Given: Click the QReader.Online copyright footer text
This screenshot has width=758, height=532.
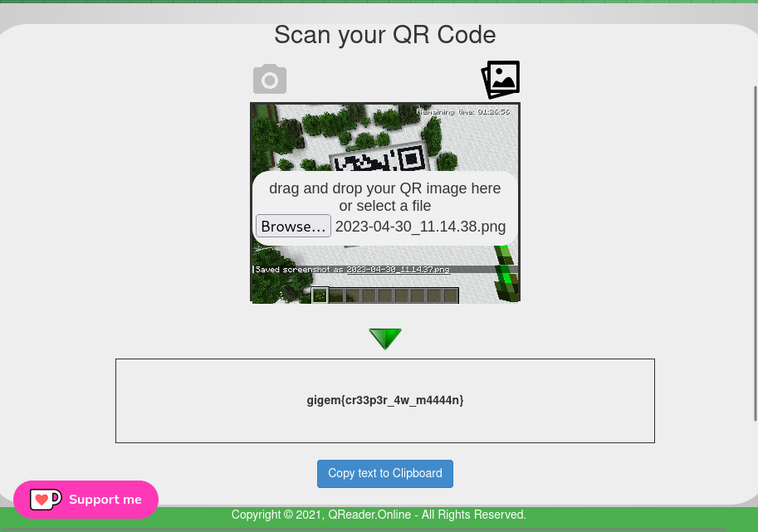Looking at the screenshot, I should click(x=379, y=515).
